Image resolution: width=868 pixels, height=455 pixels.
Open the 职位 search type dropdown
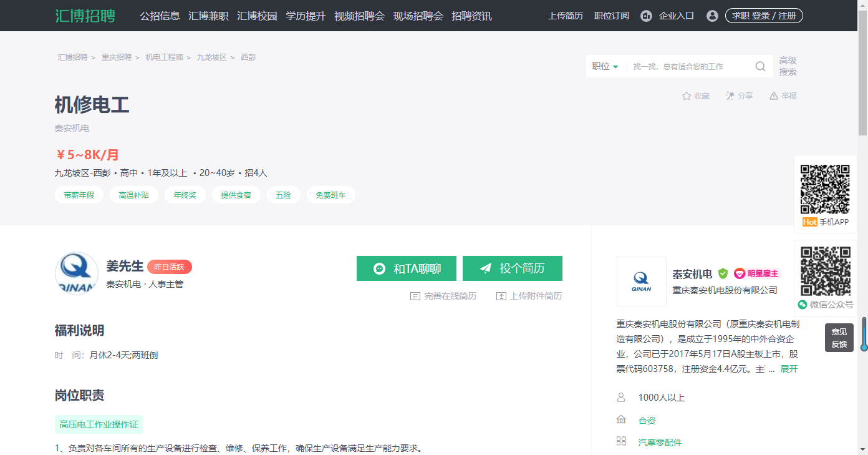[x=605, y=67]
